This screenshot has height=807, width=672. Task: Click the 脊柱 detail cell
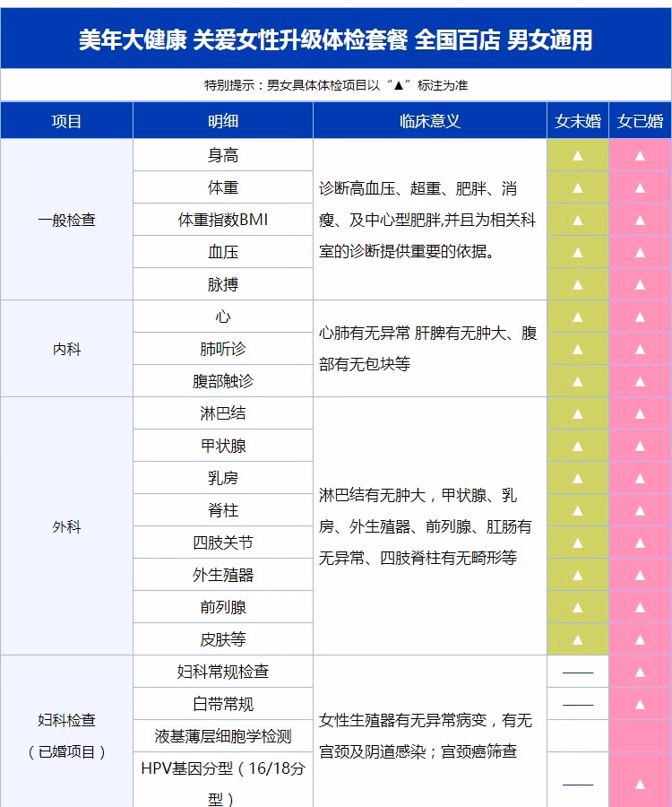(222, 510)
